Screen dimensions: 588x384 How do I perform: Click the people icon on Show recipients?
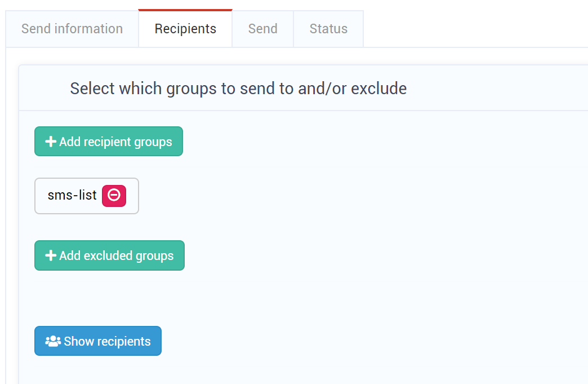53,341
